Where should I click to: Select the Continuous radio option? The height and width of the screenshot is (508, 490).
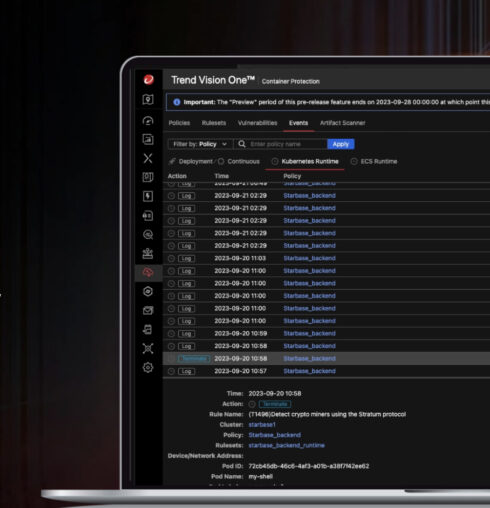pyautogui.click(x=239, y=161)
